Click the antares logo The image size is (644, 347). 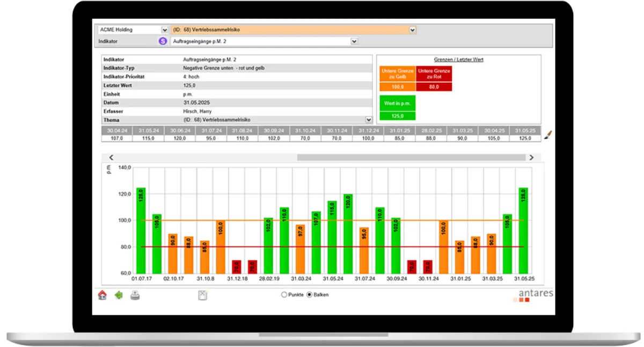click(535, 293)
